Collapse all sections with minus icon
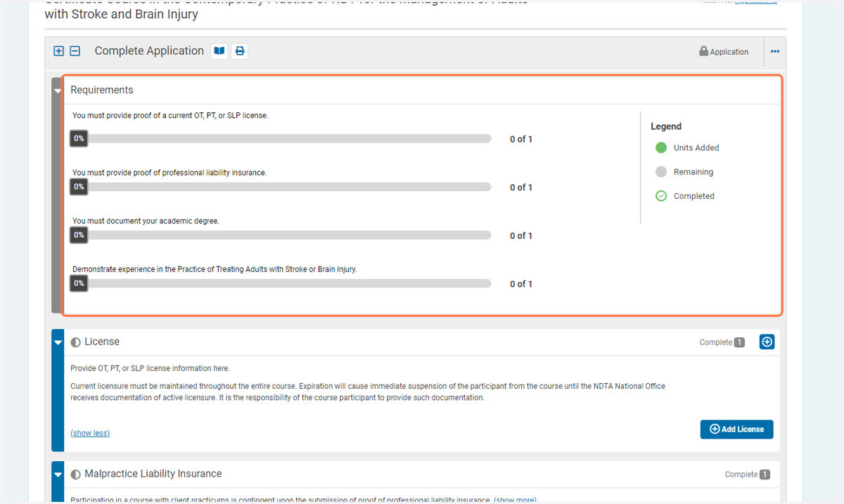The height and width of the screenshot is (504, 844). [x=75, y=51]
